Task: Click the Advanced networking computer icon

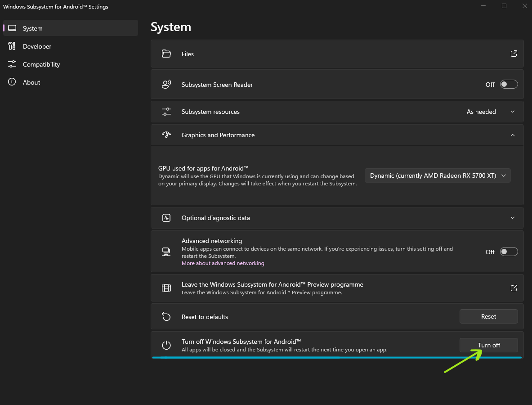Action: click(166, 252)
